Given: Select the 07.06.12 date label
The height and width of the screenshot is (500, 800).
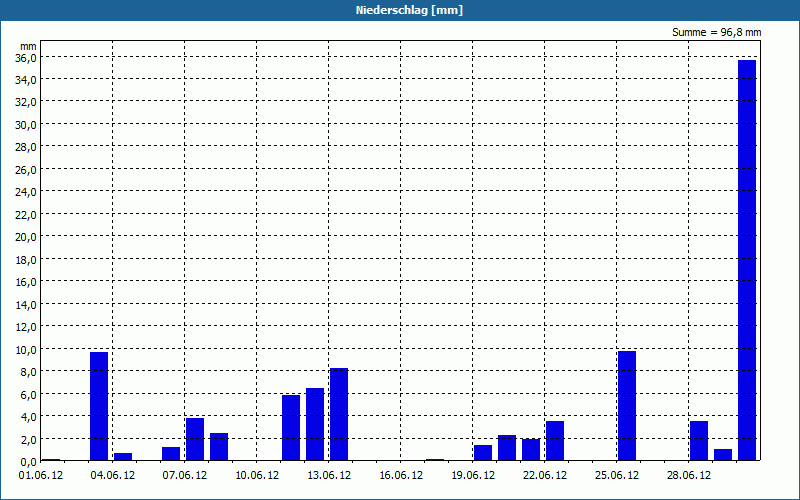Looking at the screenshot, I should click(185, 476).
